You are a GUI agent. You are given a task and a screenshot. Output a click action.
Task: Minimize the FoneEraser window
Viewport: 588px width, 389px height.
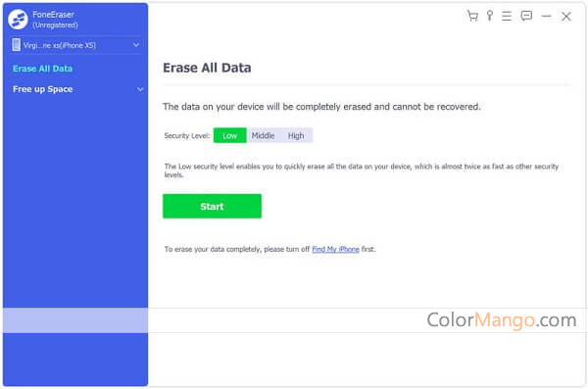coord(547,16)
